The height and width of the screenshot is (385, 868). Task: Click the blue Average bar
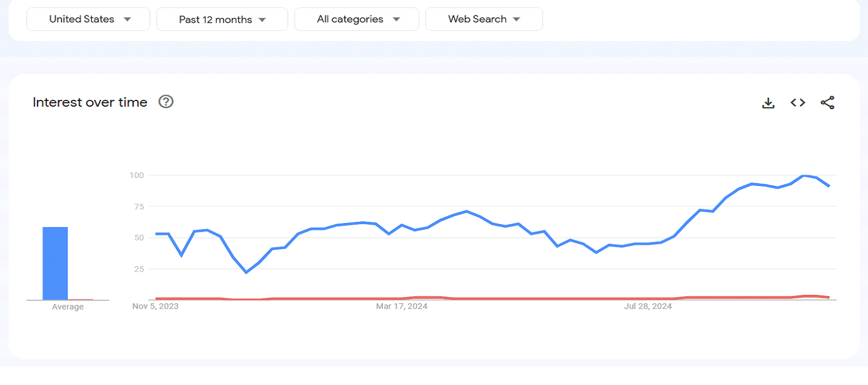coord(55,263)
